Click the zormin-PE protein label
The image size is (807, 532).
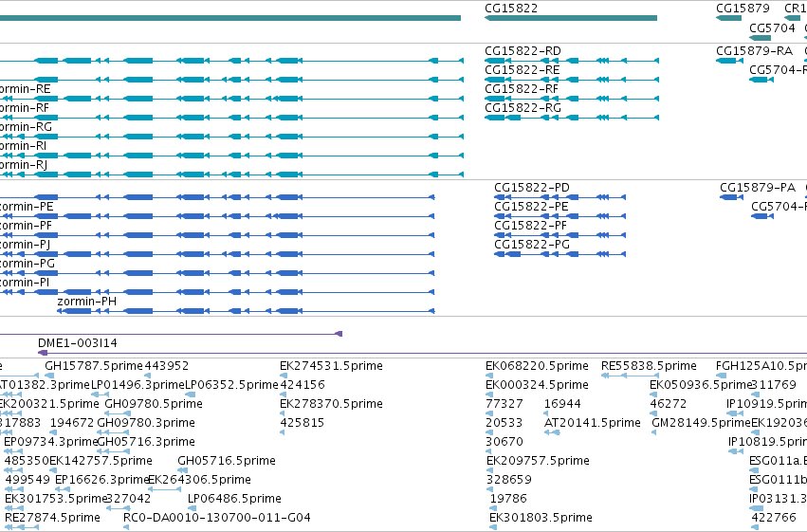pyautogui.click(x=27, y=207)
